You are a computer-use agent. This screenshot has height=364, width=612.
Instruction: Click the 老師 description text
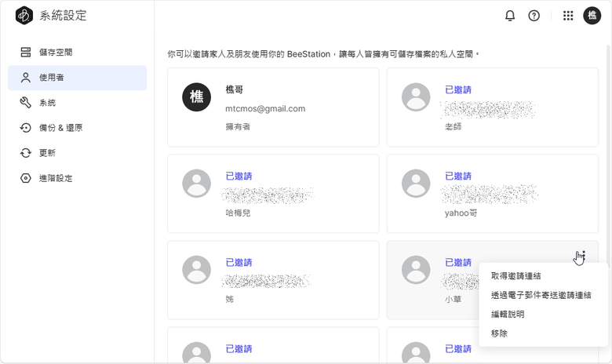tap(454, 126)
